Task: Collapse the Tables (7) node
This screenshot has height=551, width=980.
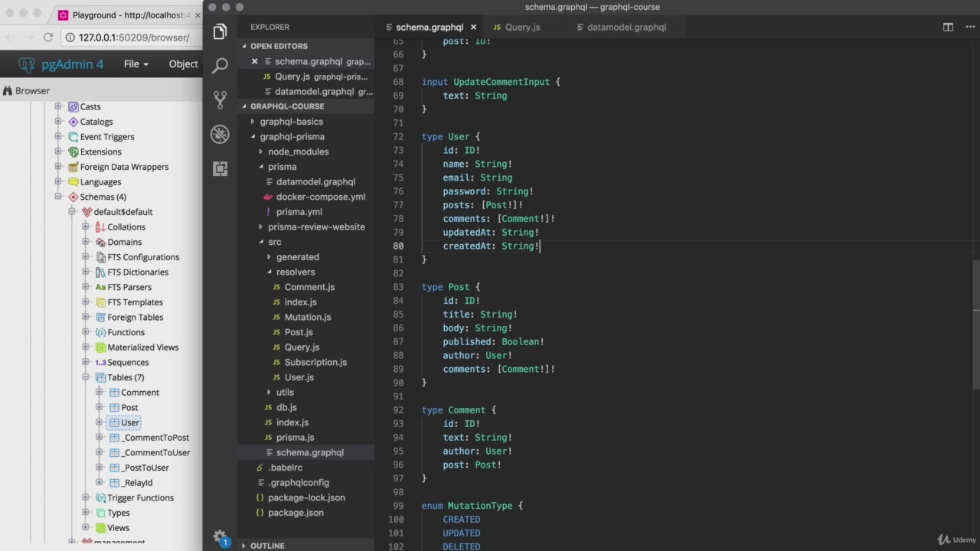Action: 86,377
